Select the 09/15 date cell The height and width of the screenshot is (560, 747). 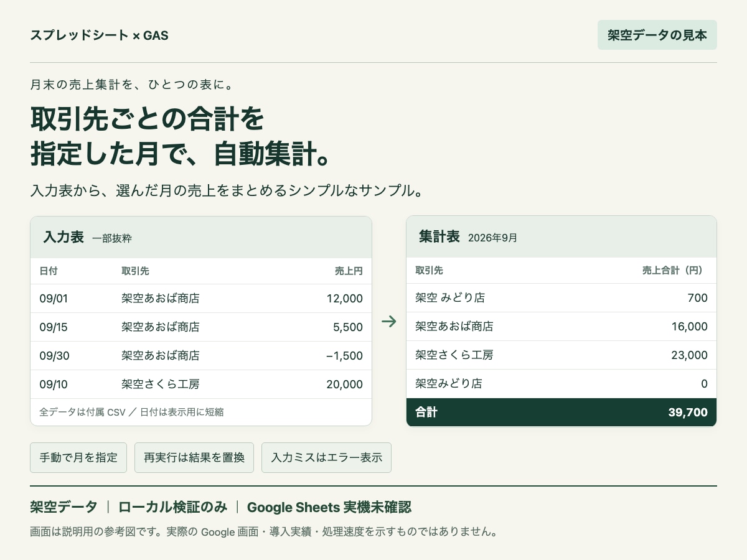[54, 327]
